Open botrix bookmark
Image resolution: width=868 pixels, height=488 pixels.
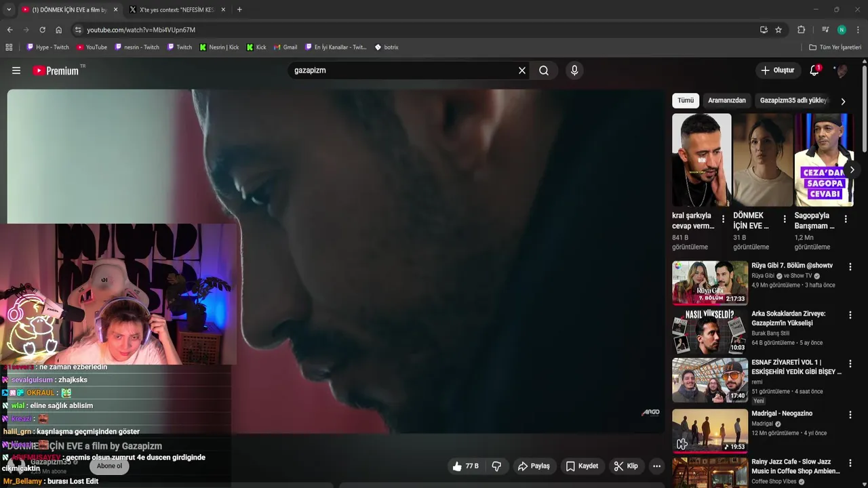pos(387,47)
